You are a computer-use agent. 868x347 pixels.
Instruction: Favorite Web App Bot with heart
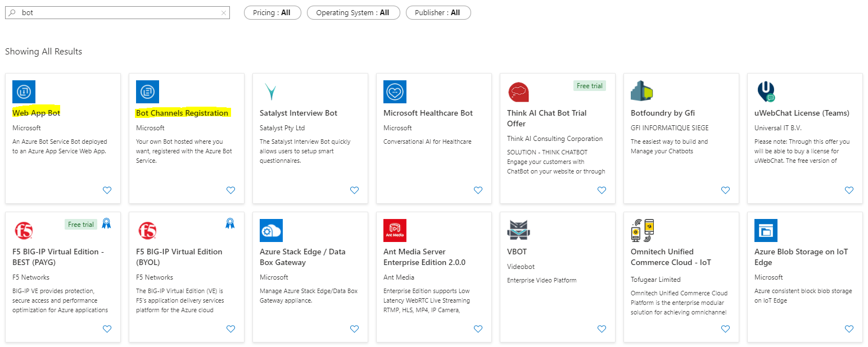107,190
